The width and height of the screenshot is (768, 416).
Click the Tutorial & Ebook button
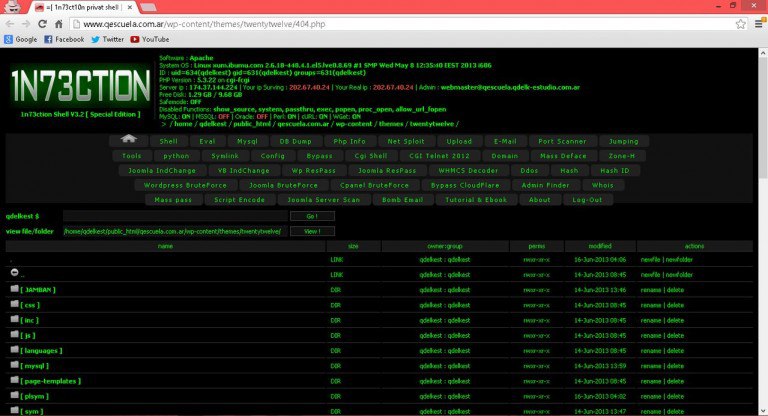coord(476,200)
